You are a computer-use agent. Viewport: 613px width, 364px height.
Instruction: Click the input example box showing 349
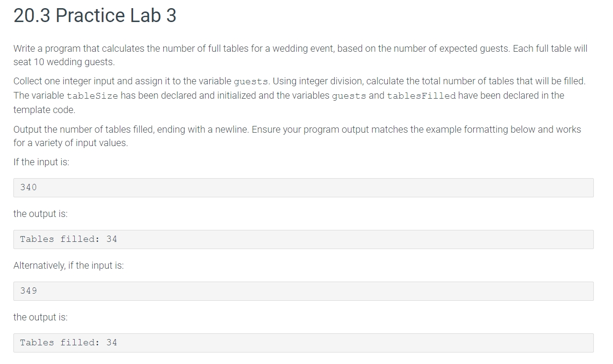pos(303,291)
